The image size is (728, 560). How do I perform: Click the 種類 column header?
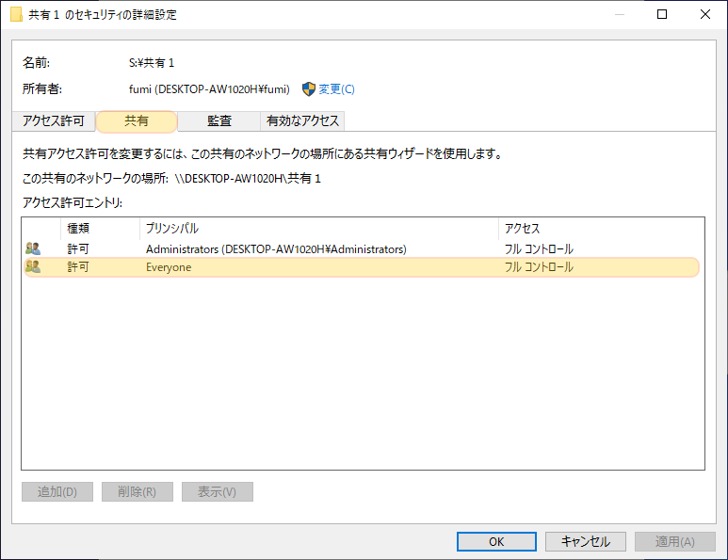point(100,229)
